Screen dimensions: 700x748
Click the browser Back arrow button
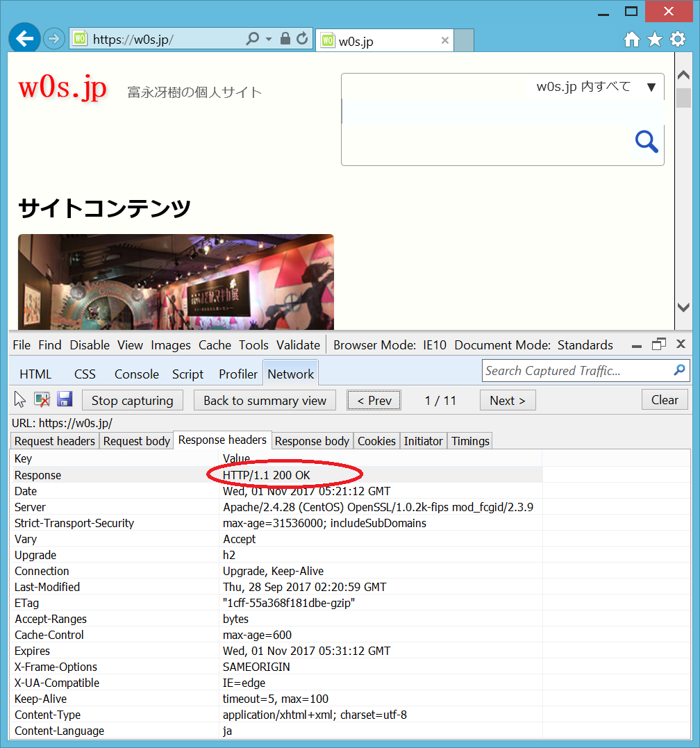click(24, 39)
